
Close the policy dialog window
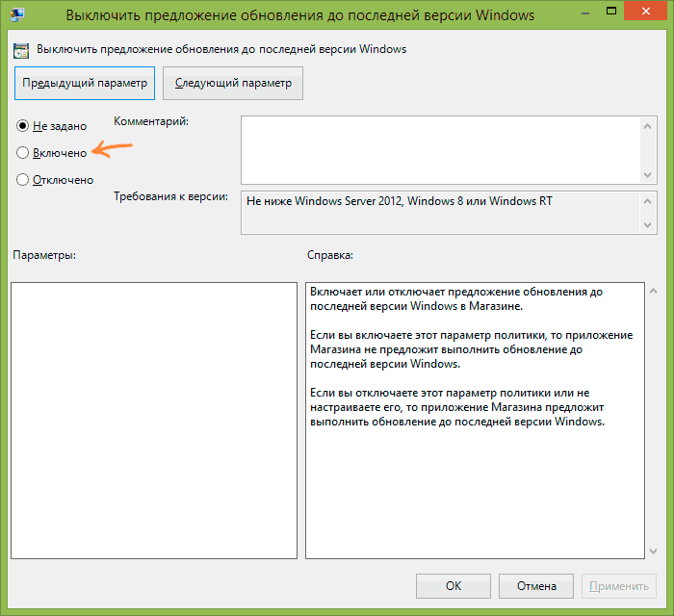pyautogui.click(x=646, y=11)
